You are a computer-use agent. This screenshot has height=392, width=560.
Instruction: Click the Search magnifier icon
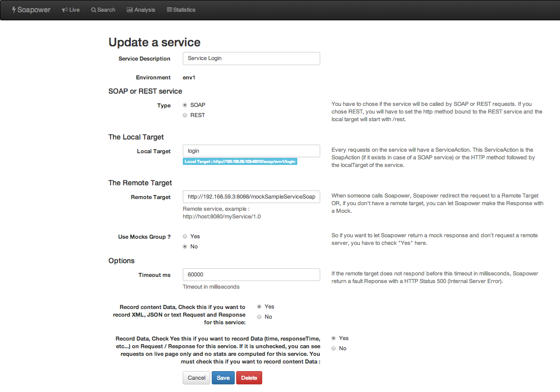click(94, 10)
